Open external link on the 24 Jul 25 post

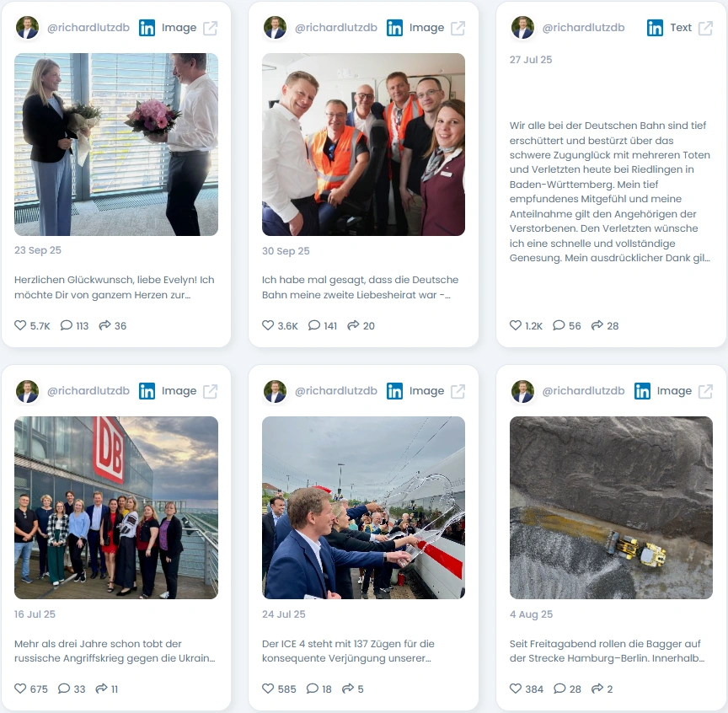(458, 391)
